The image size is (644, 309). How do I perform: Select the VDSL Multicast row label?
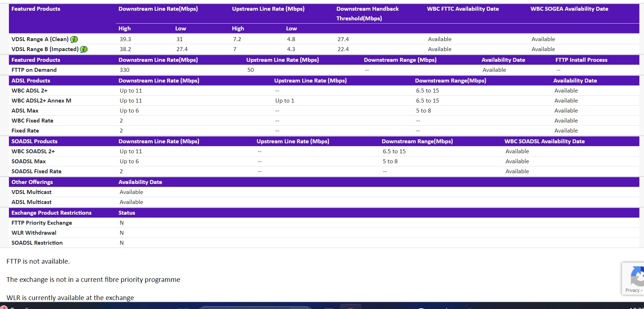point(31,192)
